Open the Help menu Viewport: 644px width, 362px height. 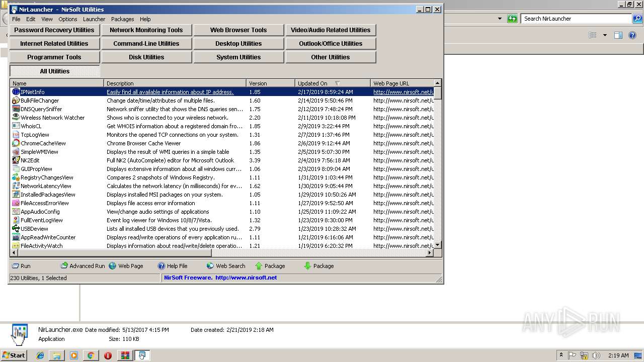pos(145,19)
